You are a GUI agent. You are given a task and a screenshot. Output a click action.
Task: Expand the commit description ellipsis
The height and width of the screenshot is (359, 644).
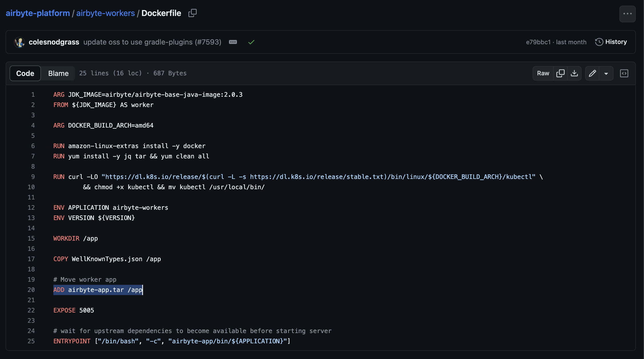pyautogui.click(x=233, y=42)
